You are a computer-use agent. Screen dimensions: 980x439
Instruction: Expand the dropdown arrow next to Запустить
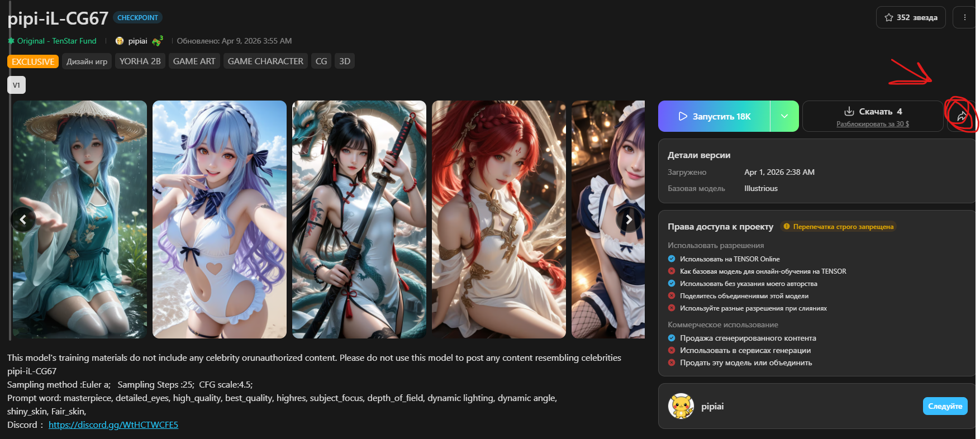click(x=784, y=116)
